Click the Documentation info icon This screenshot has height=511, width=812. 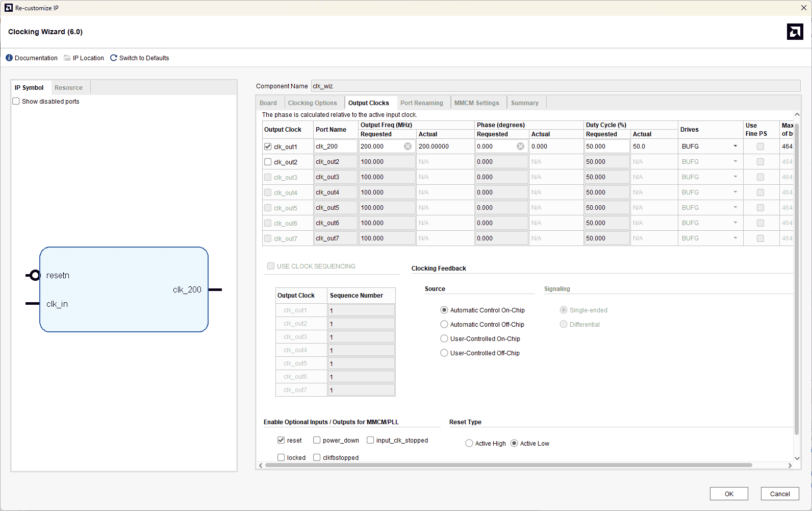click(9, 58)
